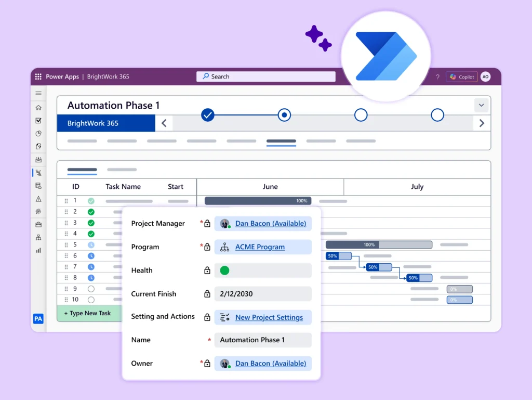The image size is (532, 400).
Task: Click the Current Finish field 2/12/2030
Action: [262, 294]
